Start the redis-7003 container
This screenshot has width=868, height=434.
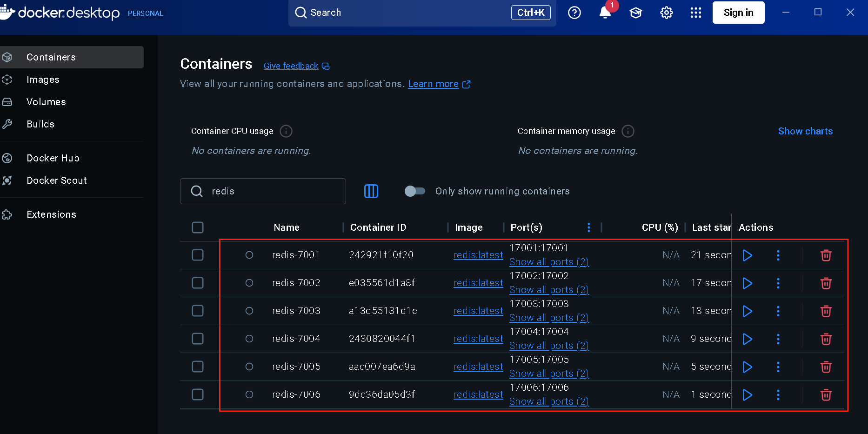(x=748, y=311)
